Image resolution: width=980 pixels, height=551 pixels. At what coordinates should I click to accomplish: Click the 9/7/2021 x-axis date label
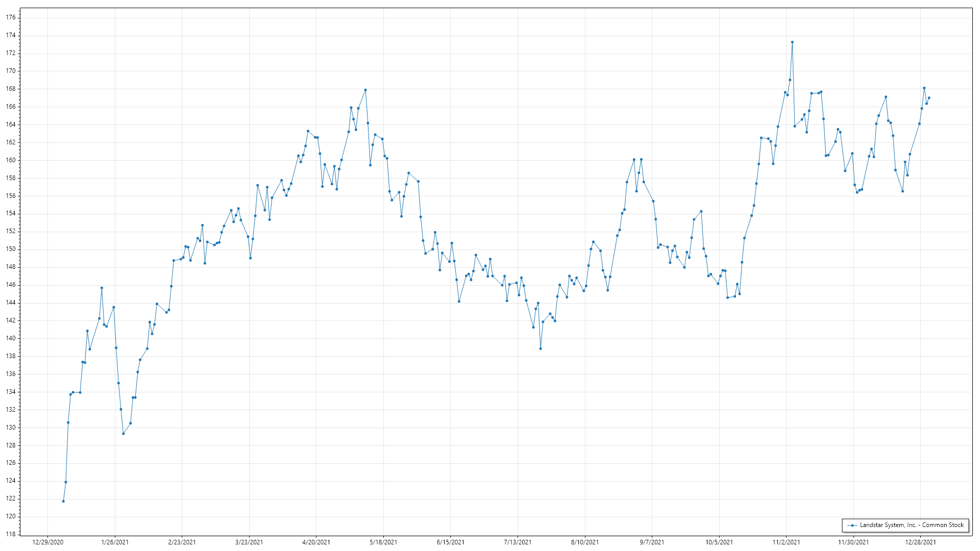click(652, 542)
